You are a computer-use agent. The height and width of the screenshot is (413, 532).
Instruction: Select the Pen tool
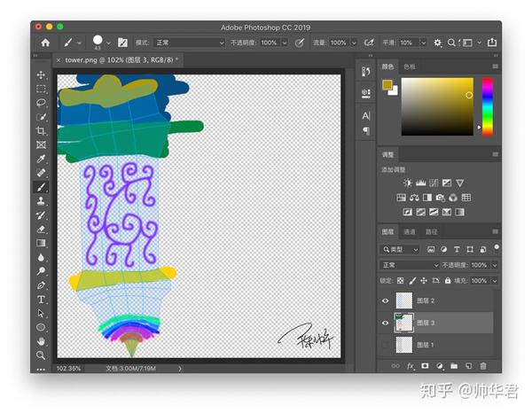[41, 285]
